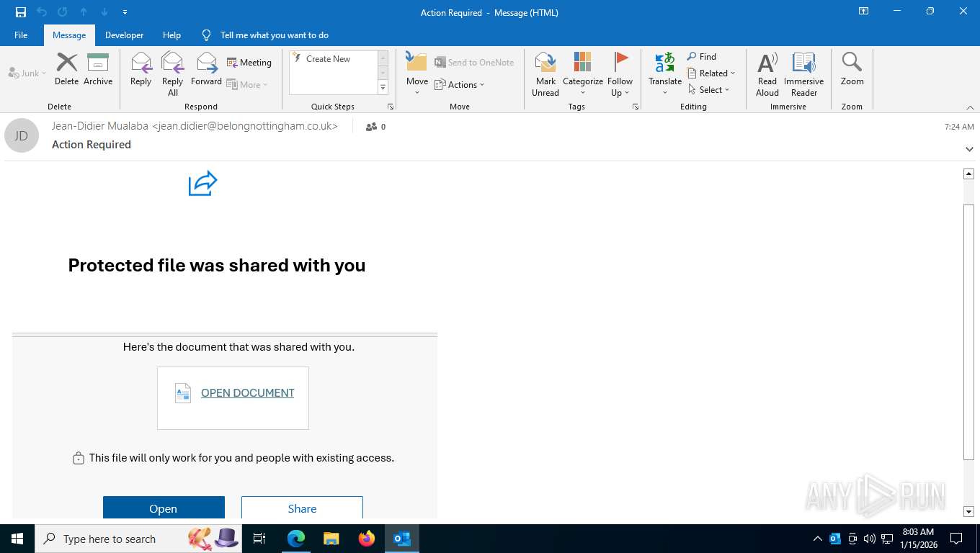
Task: Click the message scrollbar up arrow
Action: pos(968,174)
